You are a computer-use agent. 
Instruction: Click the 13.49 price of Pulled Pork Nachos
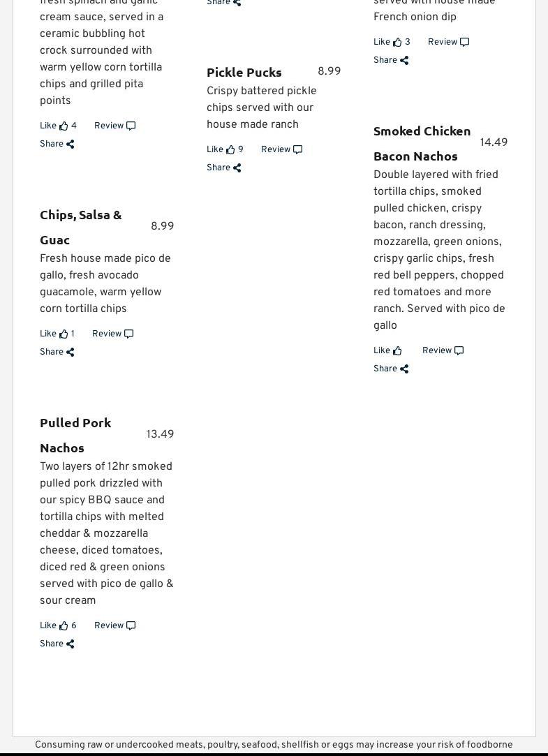(x=160, y=435)
